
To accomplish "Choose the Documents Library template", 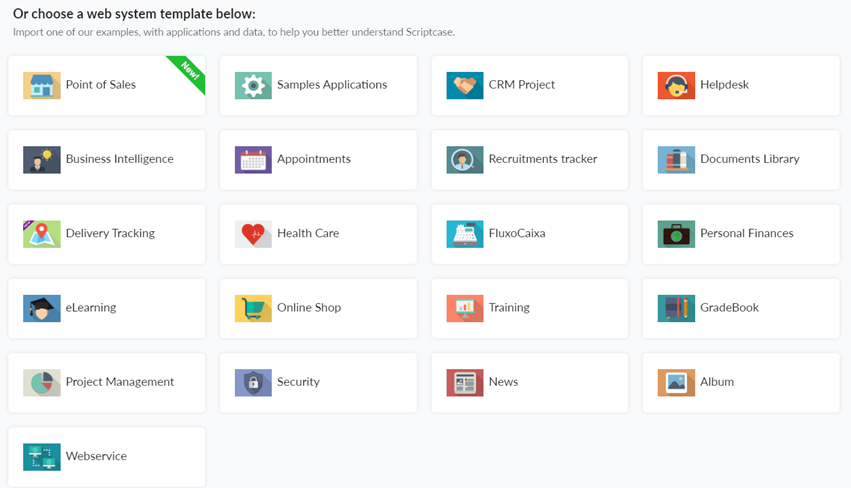I will [x=749, y=159].
